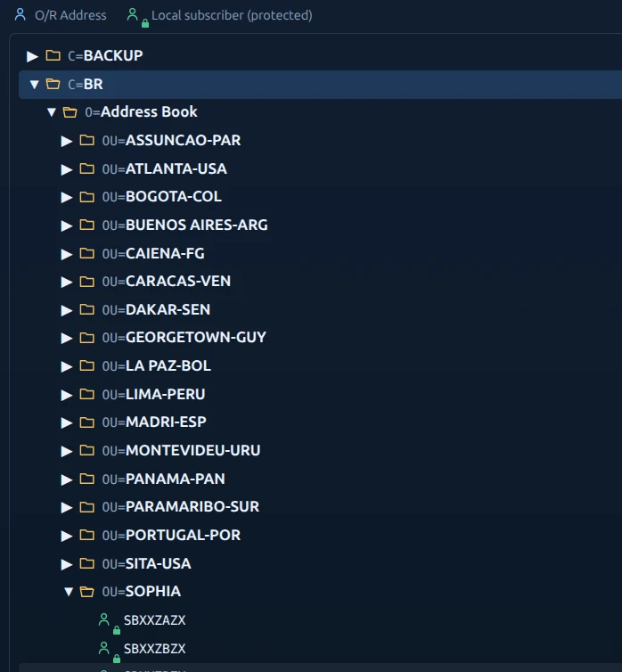Screen dimensions: 622x672
Task: Select subscriber entry SBXXZBZX
Action: pyautogui.click(x=155, y=649)
